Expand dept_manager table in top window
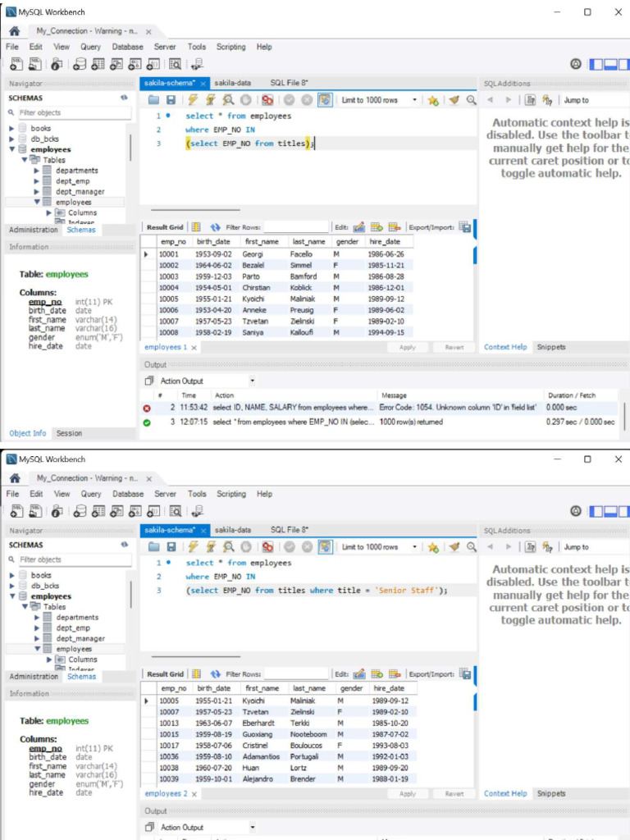Screen dimensions: 630x840 pyautogui.click(x=36, y=191)
